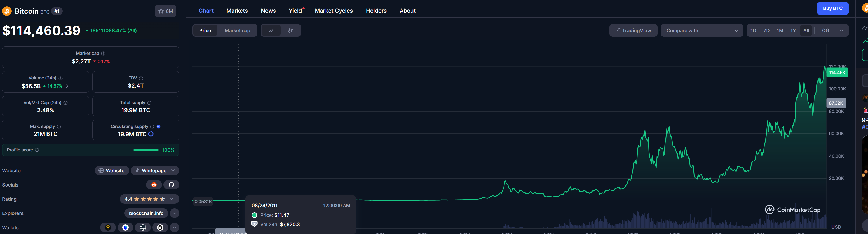Open the About tab

[408, 11]
